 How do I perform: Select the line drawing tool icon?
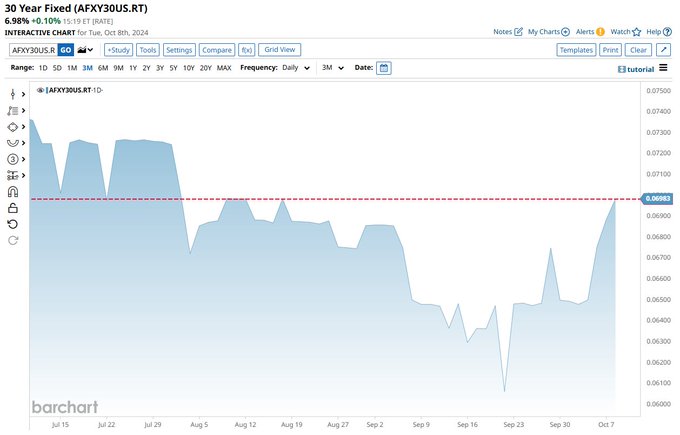[13, 111]
